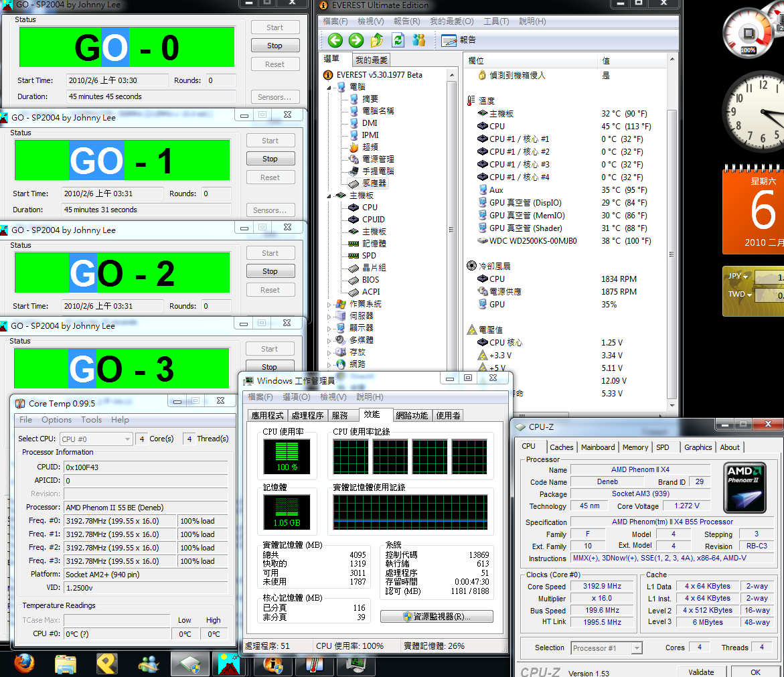This screenshot has width=784, height=677.
Task: Click OK button in CPU-Z
Action: 755,672
